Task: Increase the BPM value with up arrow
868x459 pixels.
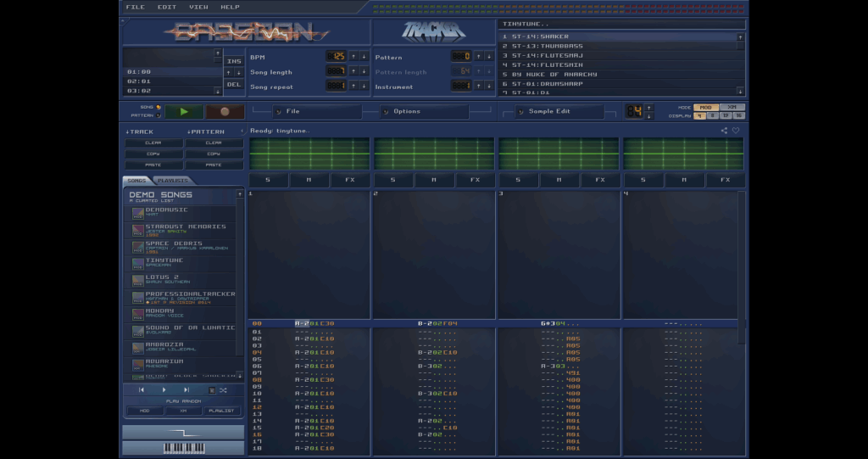Action: tap(353, 56)
